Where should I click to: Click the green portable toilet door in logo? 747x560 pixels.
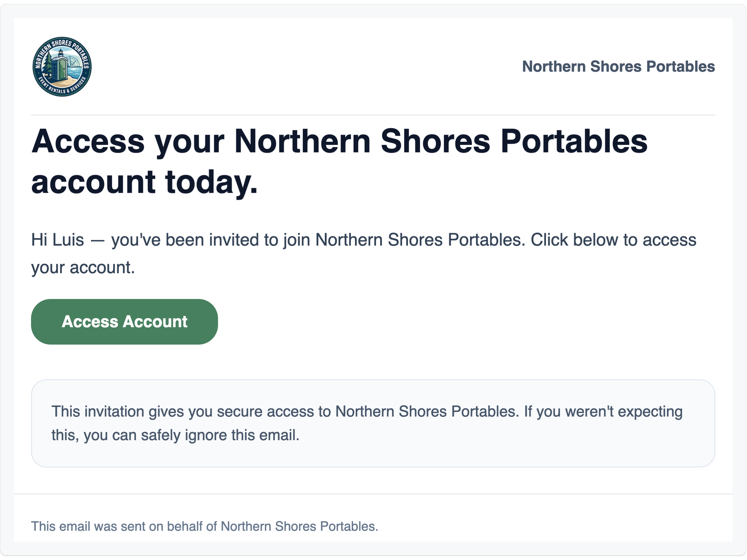[63, 69]
